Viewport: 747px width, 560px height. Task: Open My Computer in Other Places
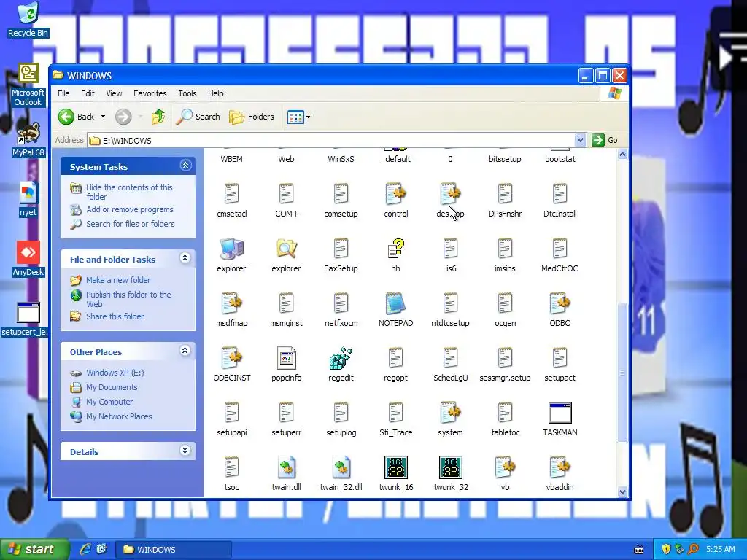point(109,402)
